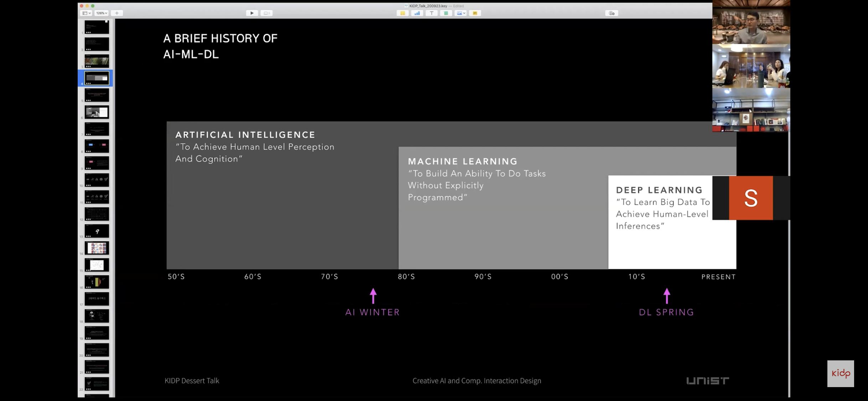
Task: Play the slideshow
Action: tap(252, 13)
